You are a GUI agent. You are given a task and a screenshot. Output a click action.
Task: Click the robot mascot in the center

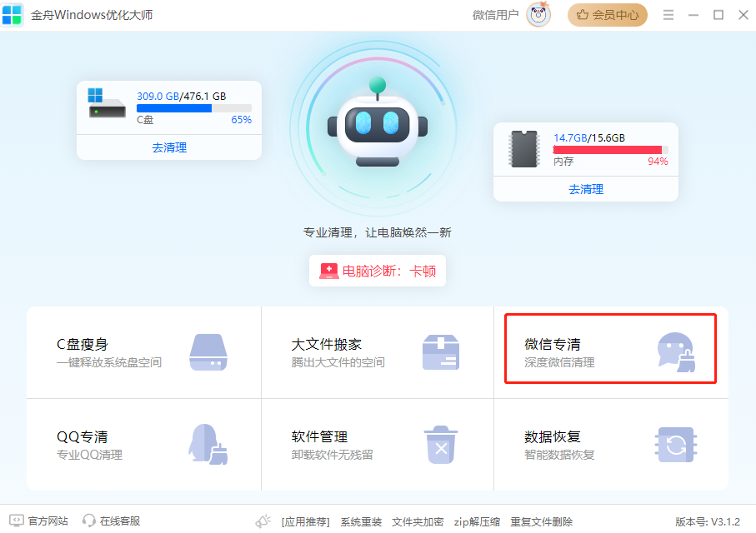(x=378, y=122)
